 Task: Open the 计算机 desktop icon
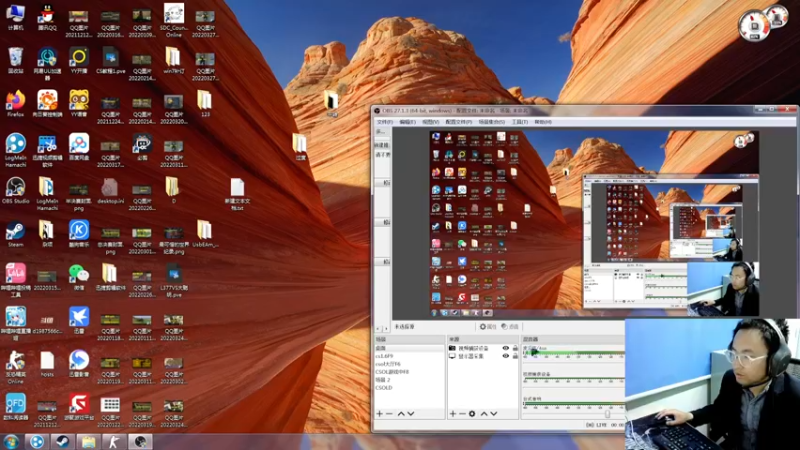(x=15, y=16)
